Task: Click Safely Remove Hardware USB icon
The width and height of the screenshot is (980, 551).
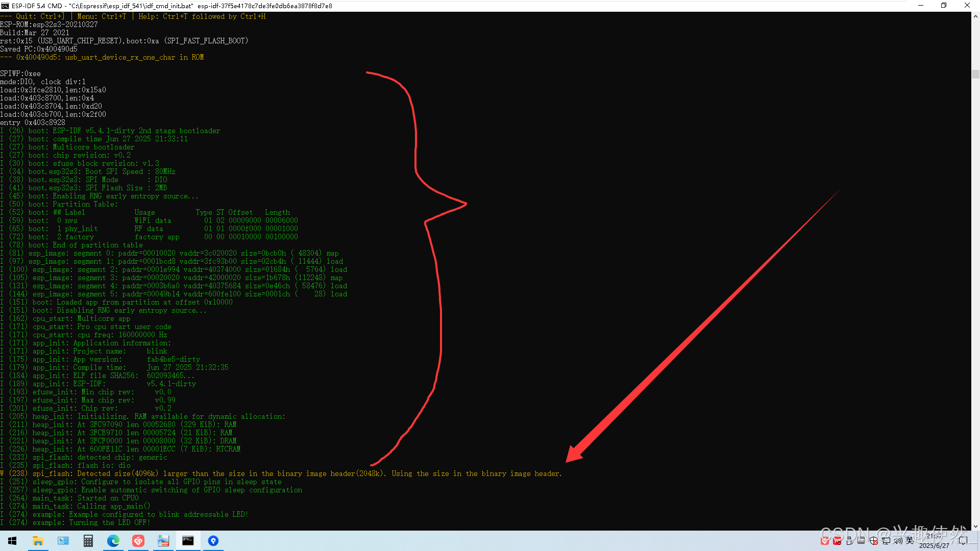Action: [x=849, y=541]
